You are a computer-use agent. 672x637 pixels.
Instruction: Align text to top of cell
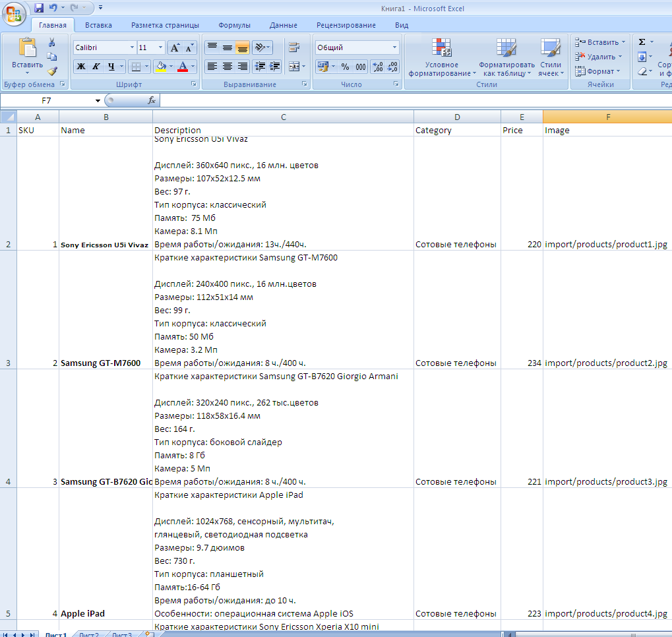point(212,47)
